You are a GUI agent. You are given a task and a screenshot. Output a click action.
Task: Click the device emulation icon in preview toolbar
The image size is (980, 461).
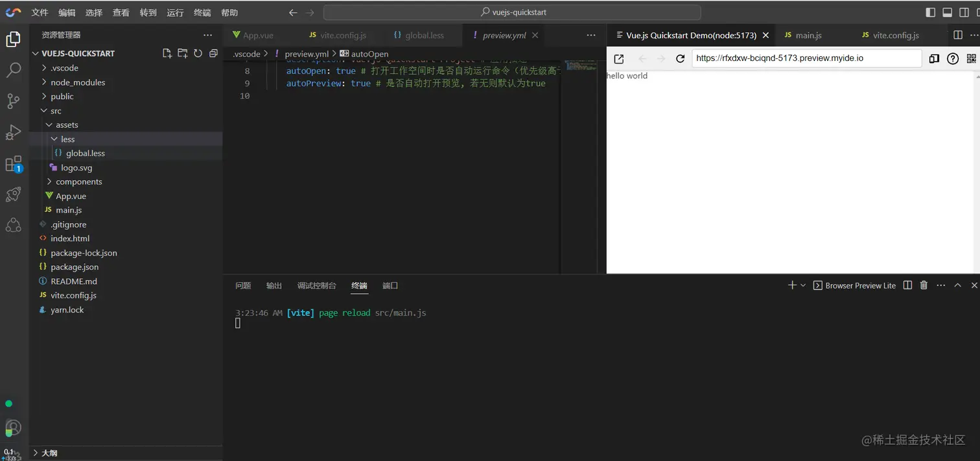click(934, 58)
